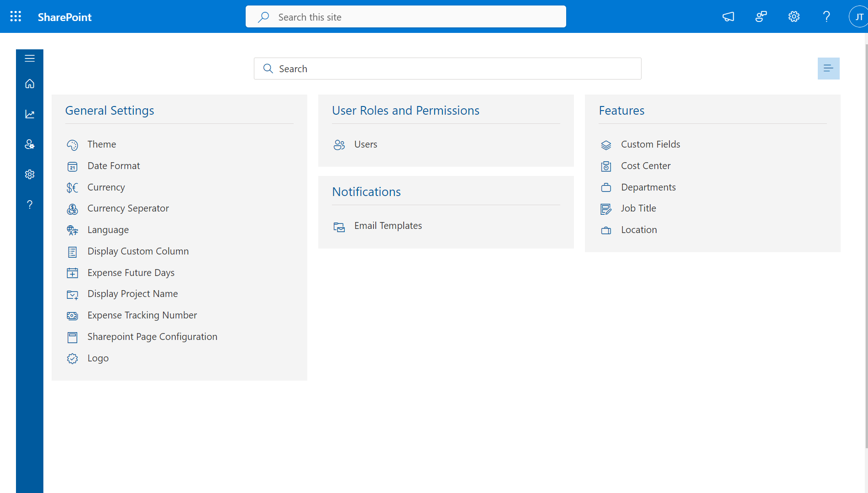The image size is (868, 493).
Task: Open Job Title feature
Action: point(638,208)
